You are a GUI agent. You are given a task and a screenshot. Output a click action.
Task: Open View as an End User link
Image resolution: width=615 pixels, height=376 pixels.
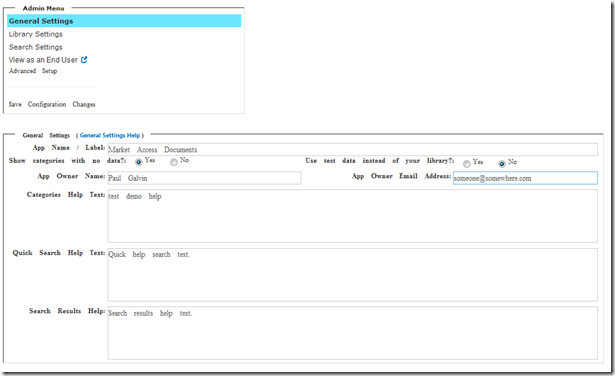(43, 60)
